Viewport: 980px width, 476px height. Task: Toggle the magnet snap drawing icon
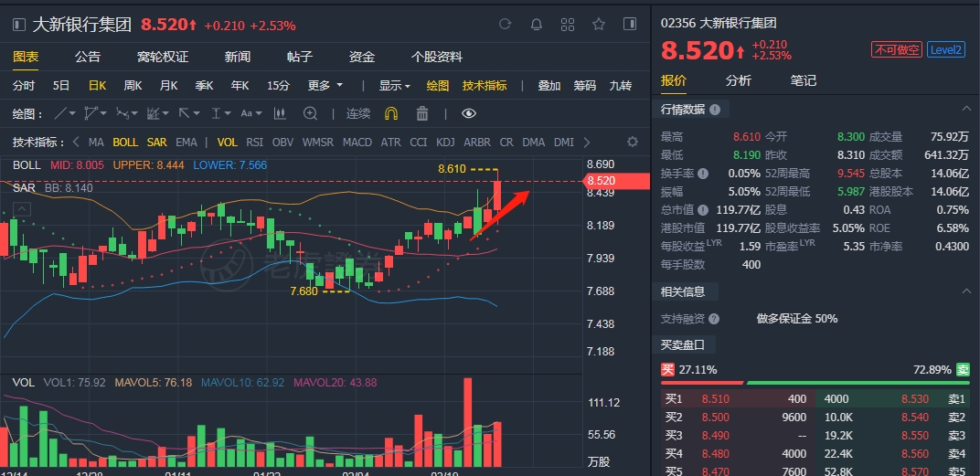(390, 113)
